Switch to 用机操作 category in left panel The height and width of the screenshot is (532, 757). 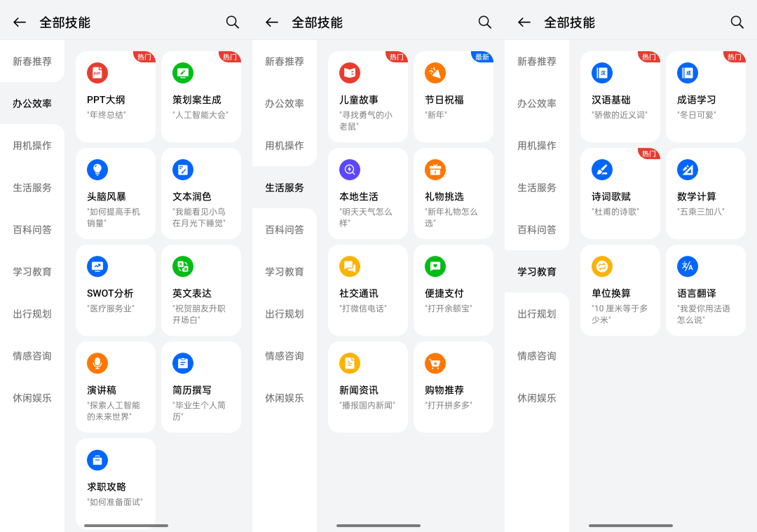(x=32, y=145)
